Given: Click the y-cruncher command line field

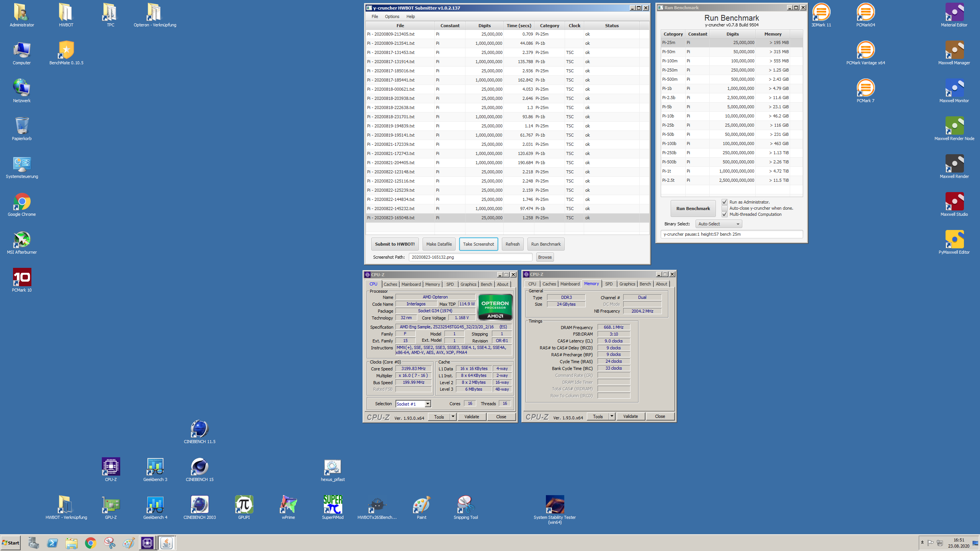Looking at the screenshot, I should click(732, 234).
